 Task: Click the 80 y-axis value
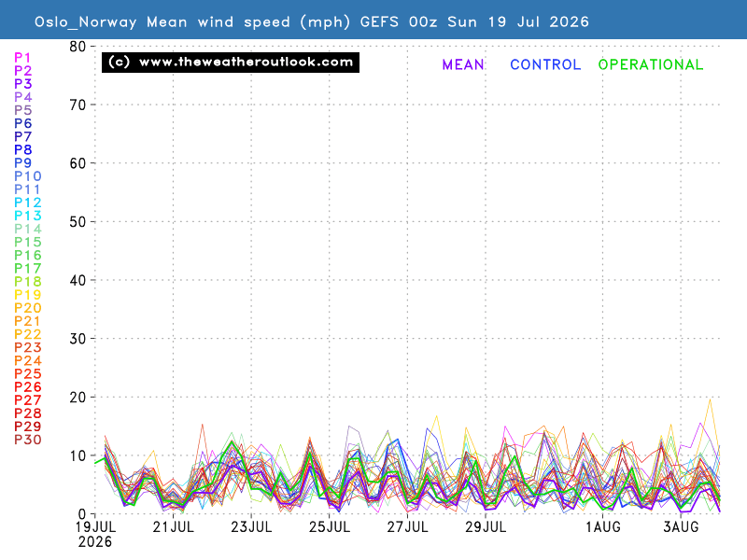click(x=78, y=47)
